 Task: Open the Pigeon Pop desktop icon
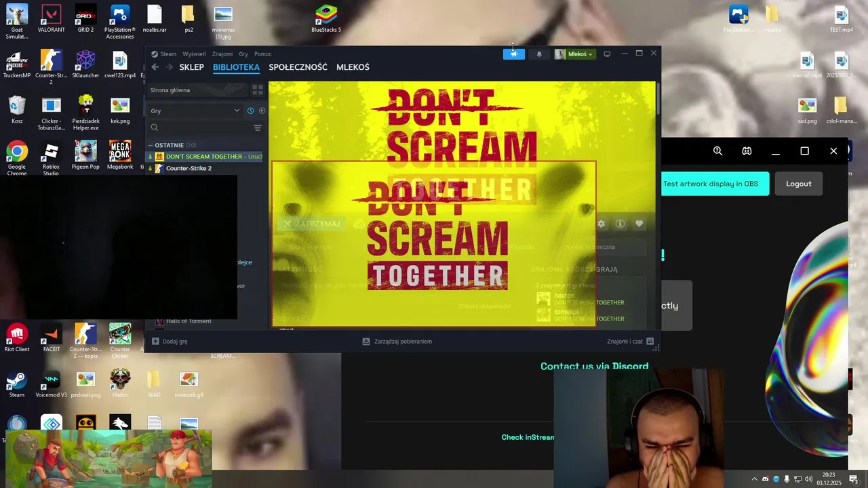point(85,155)
